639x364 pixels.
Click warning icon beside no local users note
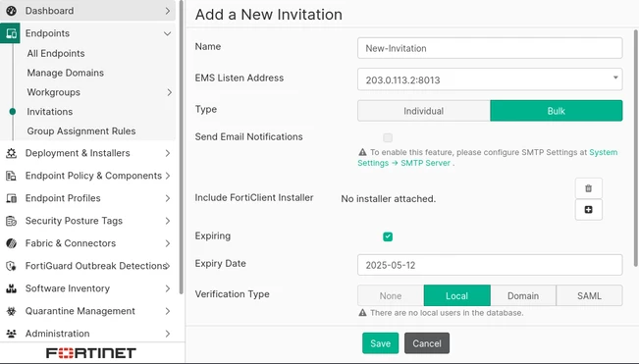[x=362, y=313]
